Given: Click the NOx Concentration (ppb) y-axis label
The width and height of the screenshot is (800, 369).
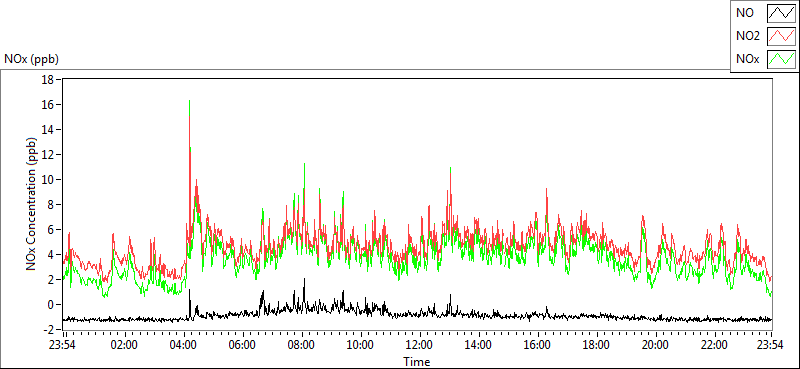Looking at the screenshot, I should point(33,203).
